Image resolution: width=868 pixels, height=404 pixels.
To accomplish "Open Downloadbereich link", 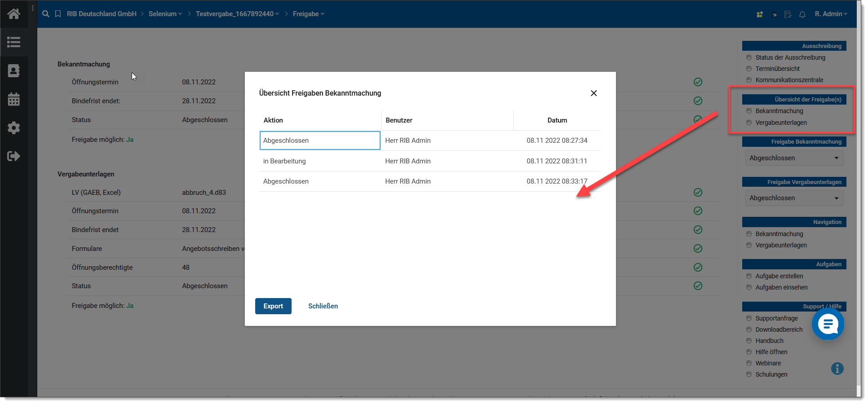I will coord(779,329).
